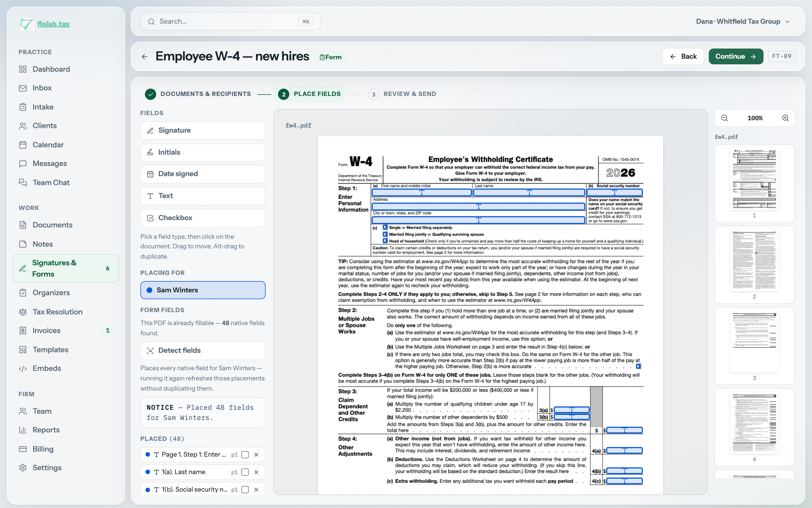The width and height of the screenshot is (812, 508).
Task: Select the 4(c) extra withholding field
Action: click(624, 481)
